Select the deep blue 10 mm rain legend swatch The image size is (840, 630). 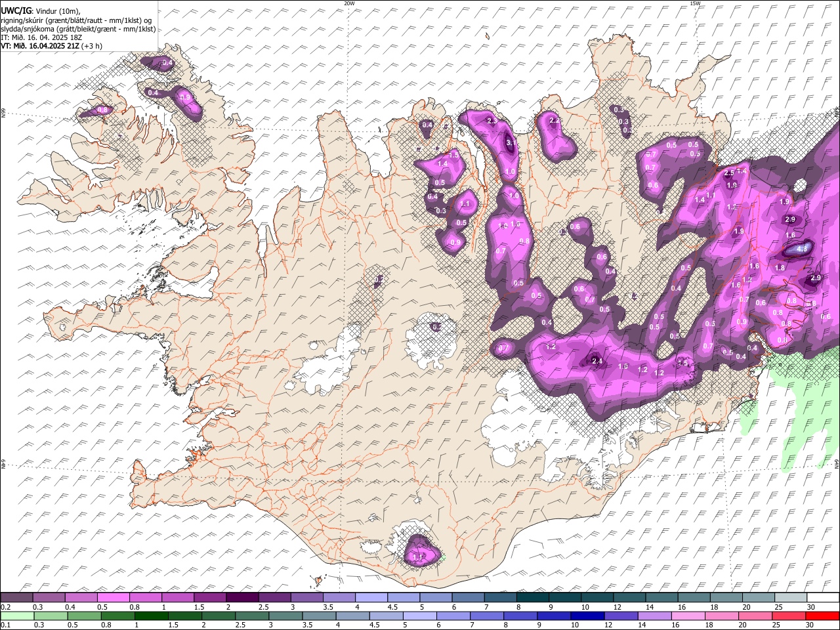587,616
